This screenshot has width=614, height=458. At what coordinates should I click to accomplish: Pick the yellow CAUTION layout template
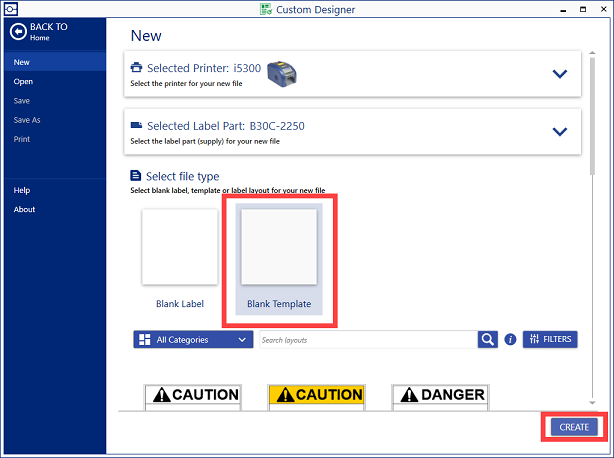pos(316,395)
